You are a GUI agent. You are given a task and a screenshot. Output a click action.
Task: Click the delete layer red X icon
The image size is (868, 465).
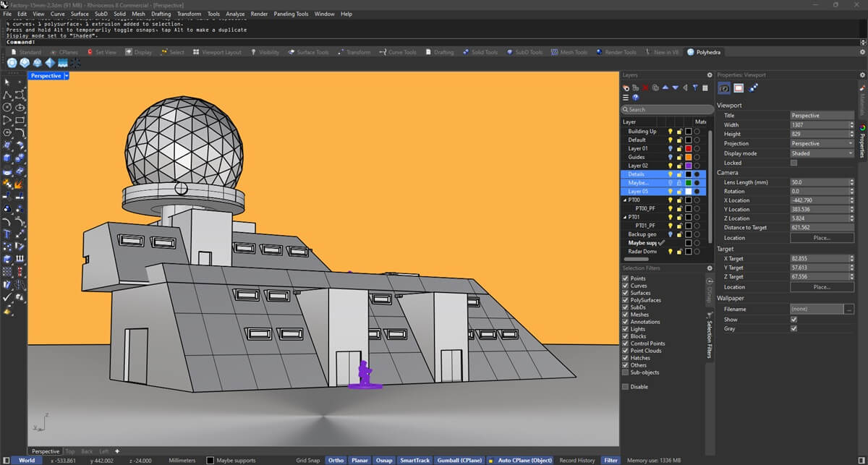(645, 88)
